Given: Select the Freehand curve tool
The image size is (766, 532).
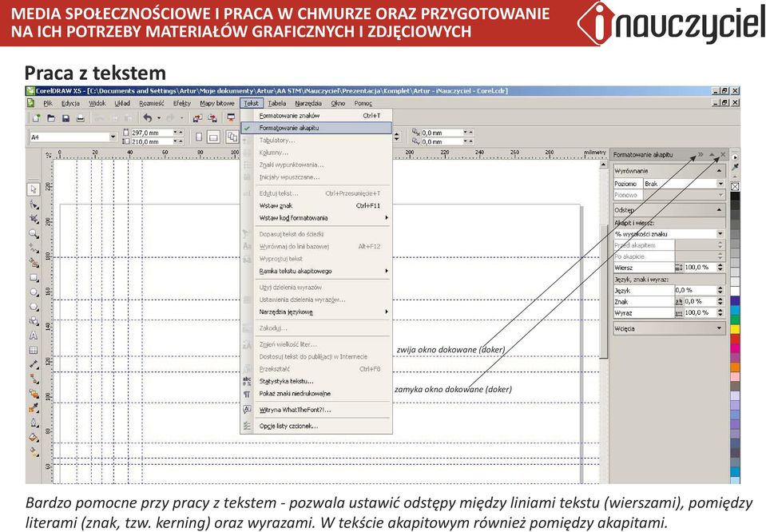Looking at the screenshot, I should pos(34,248).
